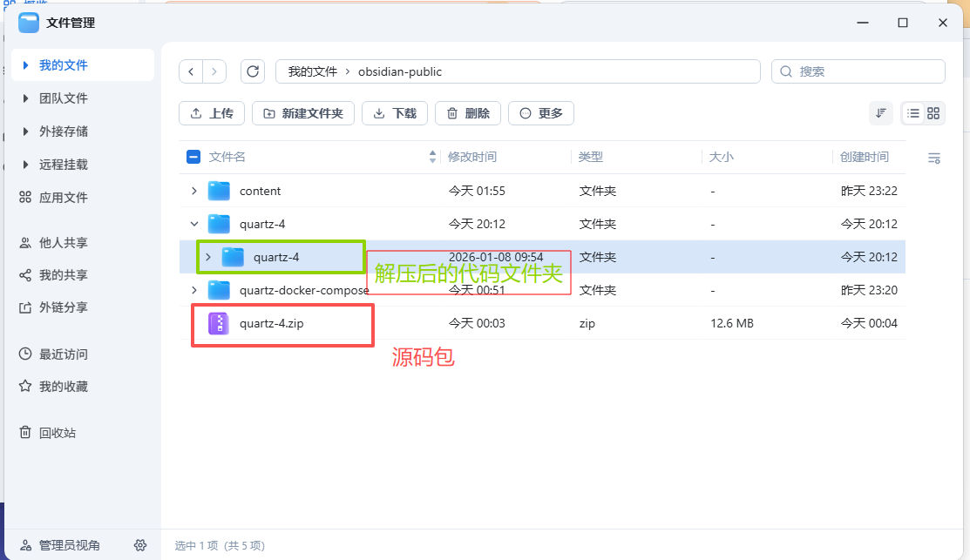
Task: Click 昨天 23:22 creation time cell
Action: pos(869,191)
